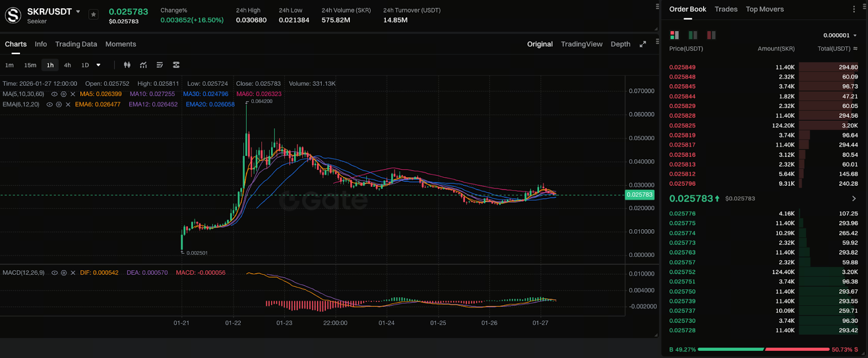Click the 0.064200 high marker on chart
Screen dimensions: 868x358
(x=260, y=101)
